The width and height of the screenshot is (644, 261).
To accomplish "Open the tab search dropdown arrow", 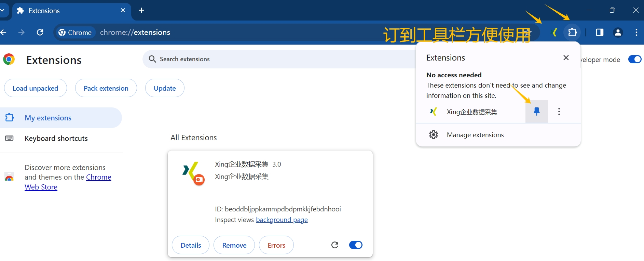I will (x=2, y=11).
